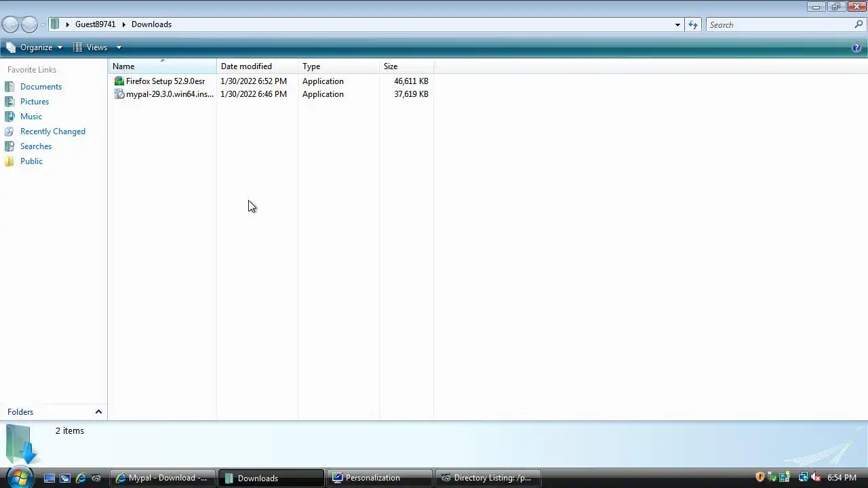This screenshot has height=488, width=868.
Task: Click Switch between windows quick launch icon
Action: [65, 478]
